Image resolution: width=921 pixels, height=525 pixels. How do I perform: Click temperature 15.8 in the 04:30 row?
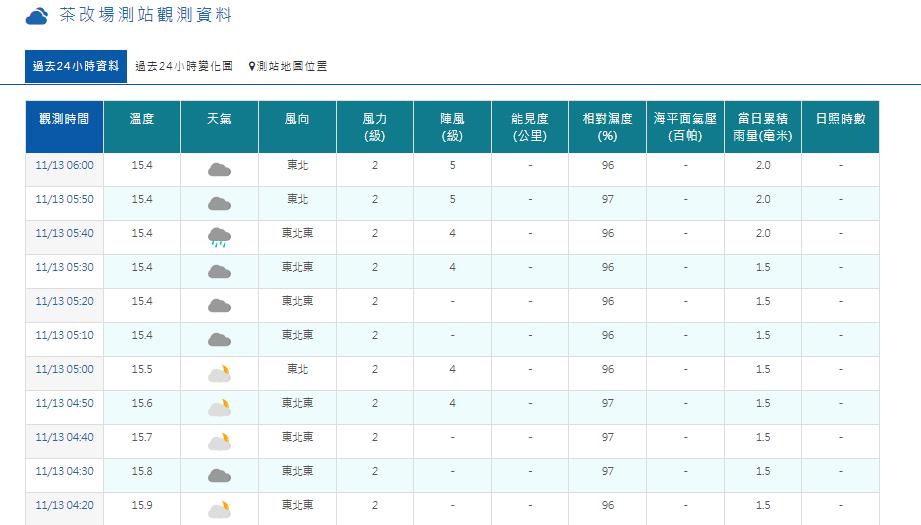(142, 472)
